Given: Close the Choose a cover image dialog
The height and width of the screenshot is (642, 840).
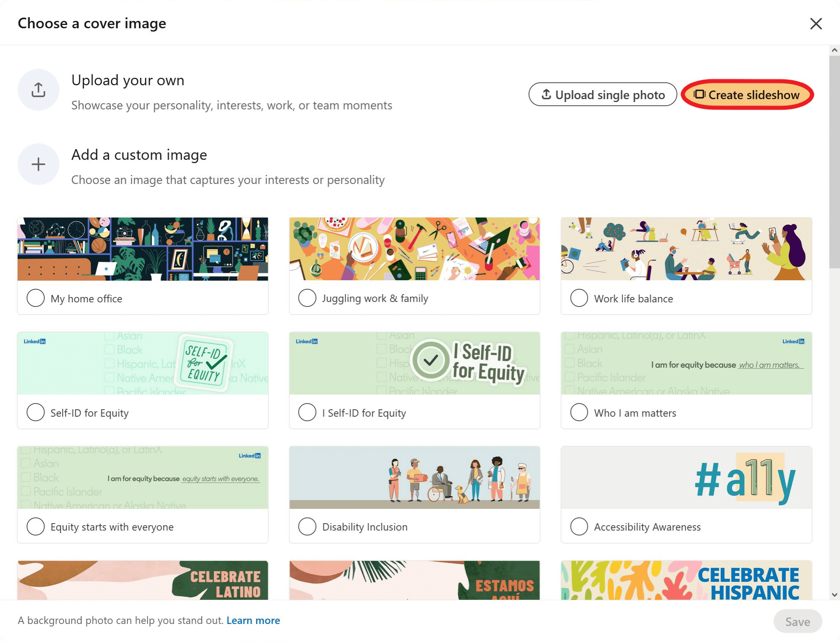Looking at the screenshot, I should 816,23.
